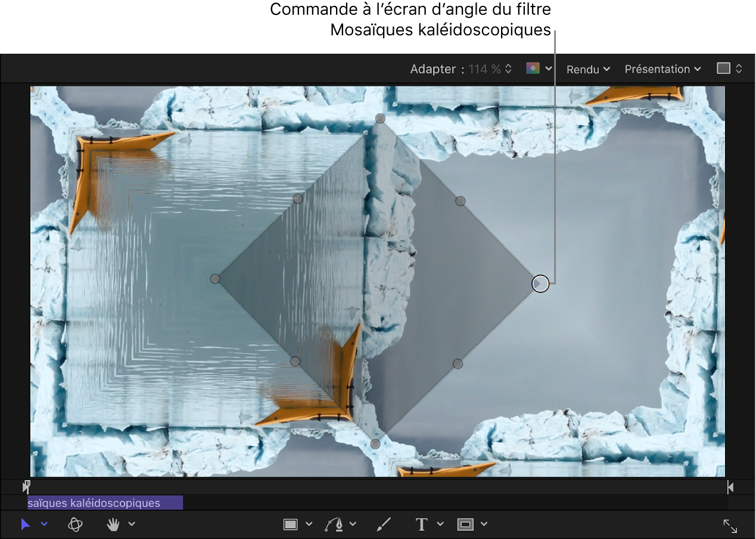Image resolution: width=756 pixels, height=539 pixels.
Task: Choose the Text tool
Action: [x=422, y=525]
